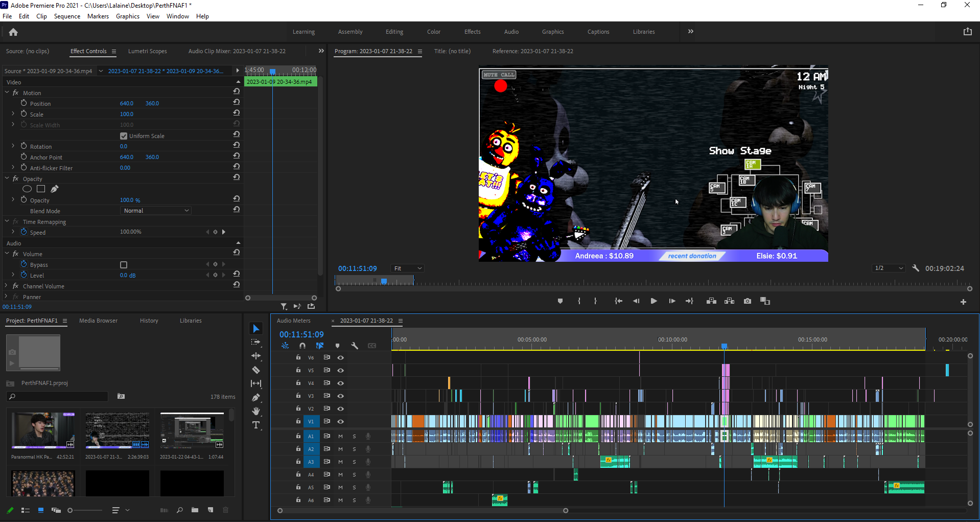The width and height of the screenshot is (980, 522).
Task: Open Timeline Display Settings wrench
Action: [x=355, y=346]
